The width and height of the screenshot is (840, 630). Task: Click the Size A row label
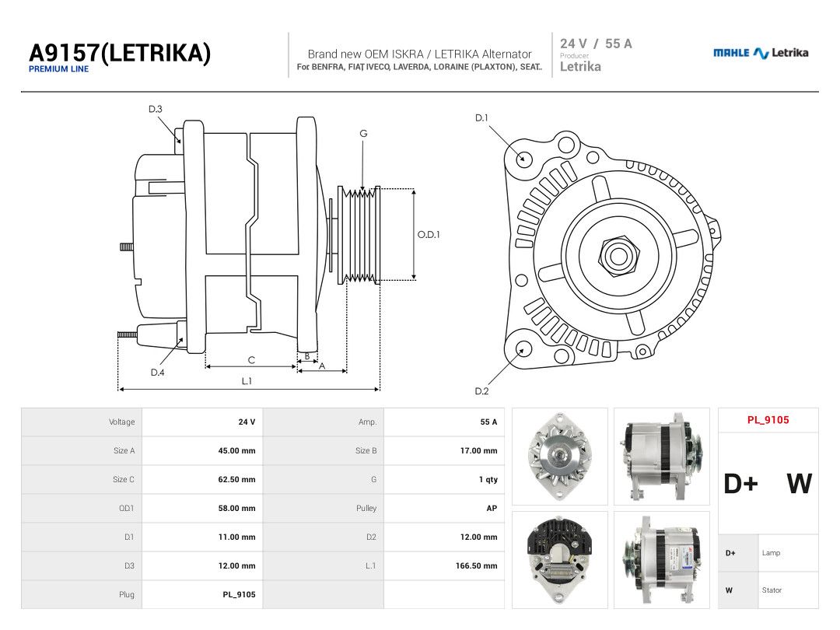(124, 451)
